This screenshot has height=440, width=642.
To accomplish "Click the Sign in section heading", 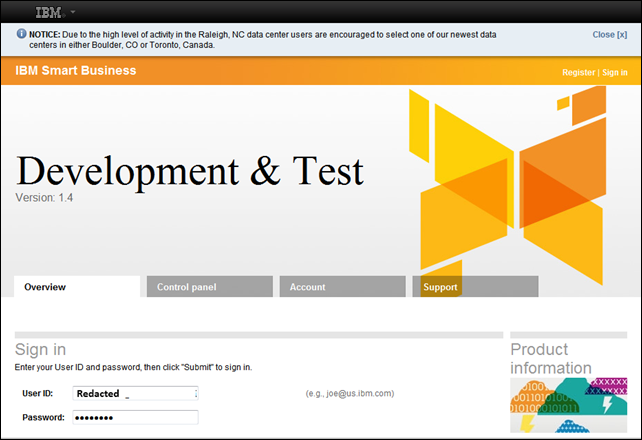I will (x=40, y=350).
